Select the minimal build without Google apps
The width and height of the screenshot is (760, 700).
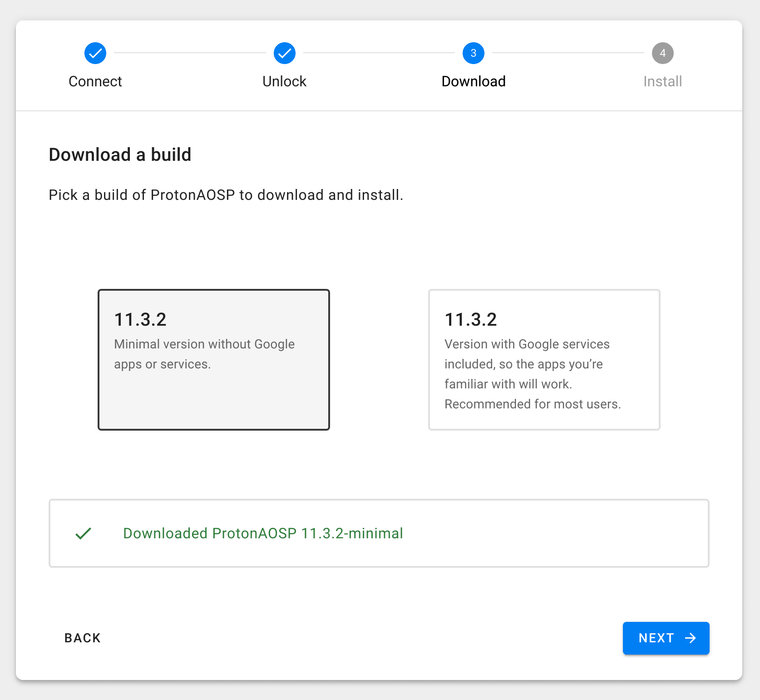[213, 359]
